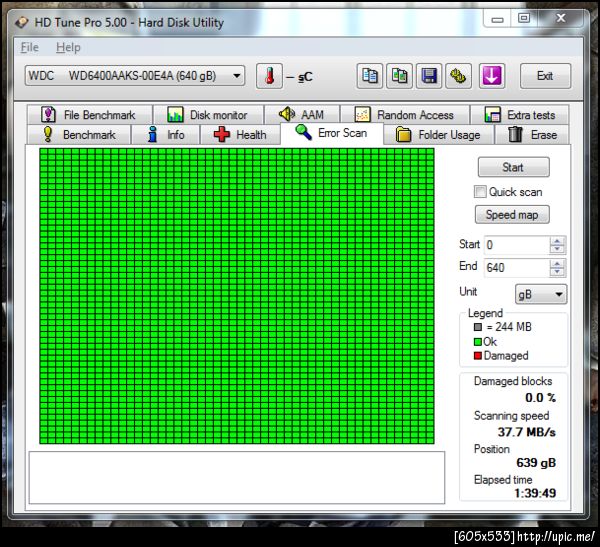The height and width of the screenshot is (547, 600).
Task: Start the error scan
Action: coord(514,167)
